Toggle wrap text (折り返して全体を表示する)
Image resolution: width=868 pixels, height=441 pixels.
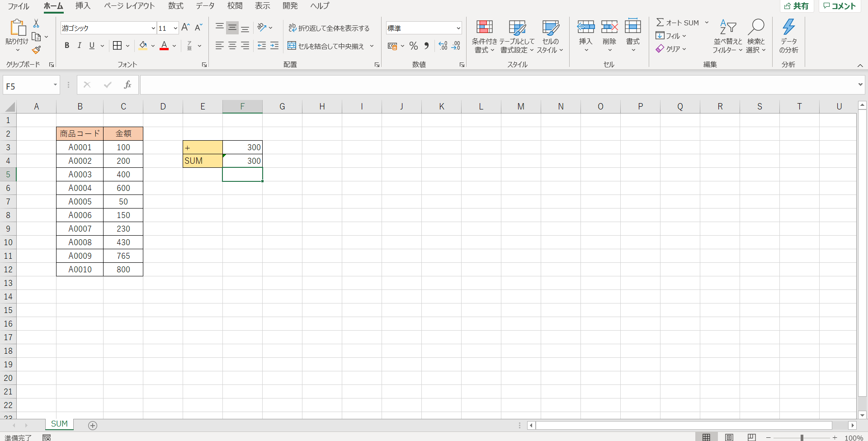[x=329, y=28]
